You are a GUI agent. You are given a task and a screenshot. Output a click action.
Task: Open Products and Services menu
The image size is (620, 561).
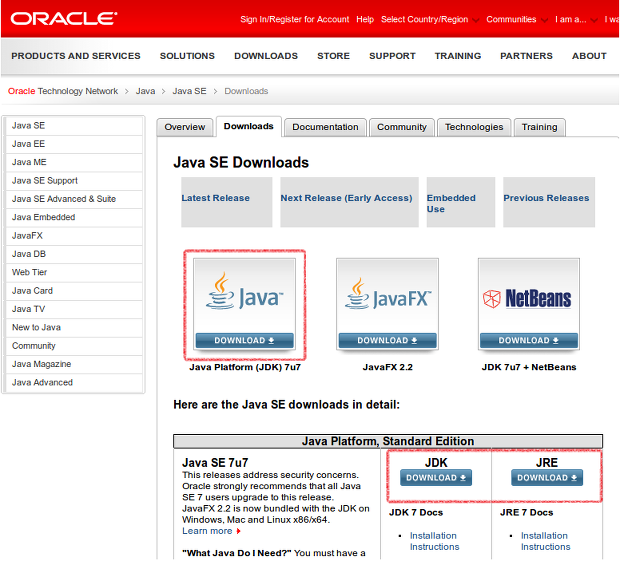[x=76, y=56]
